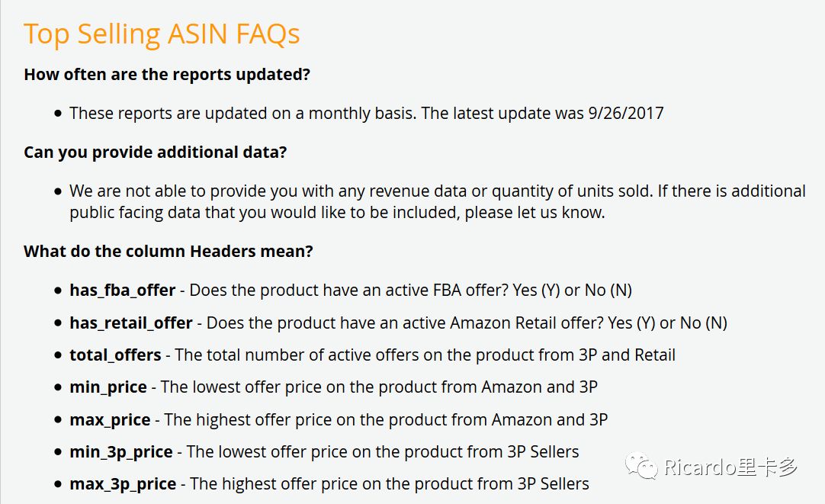
Task: Click the question 'How often are the reports updated?'
Action: tap(167, 75)
